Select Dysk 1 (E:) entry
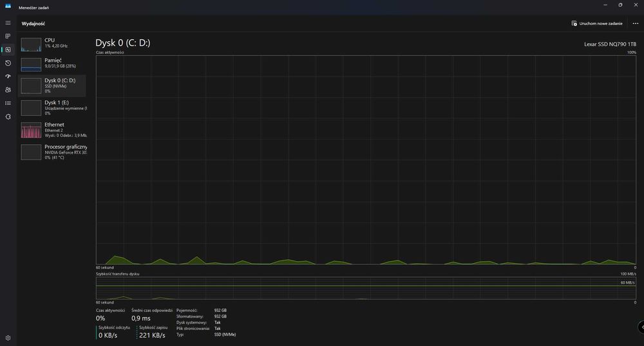The height and width of the screenshot is (346, 644). click(x=52, y=108)
